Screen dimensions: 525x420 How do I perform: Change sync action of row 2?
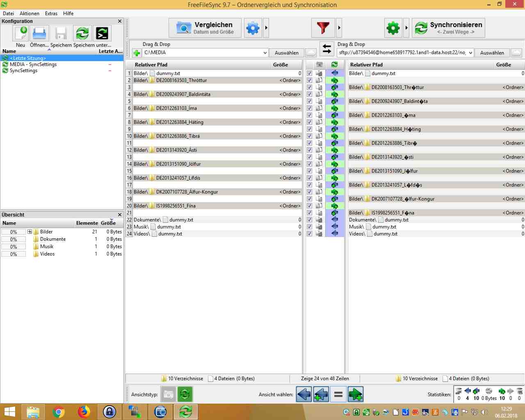tap(335, 80)
